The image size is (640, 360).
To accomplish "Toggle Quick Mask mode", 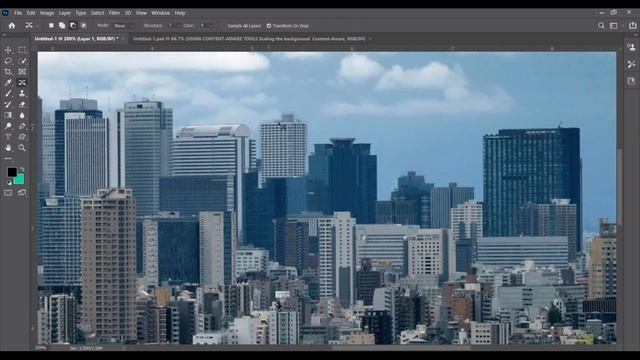I will tap(8, 193).
